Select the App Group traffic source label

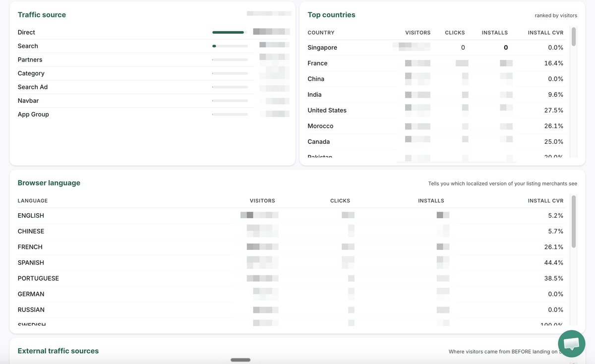pos(33,114)
